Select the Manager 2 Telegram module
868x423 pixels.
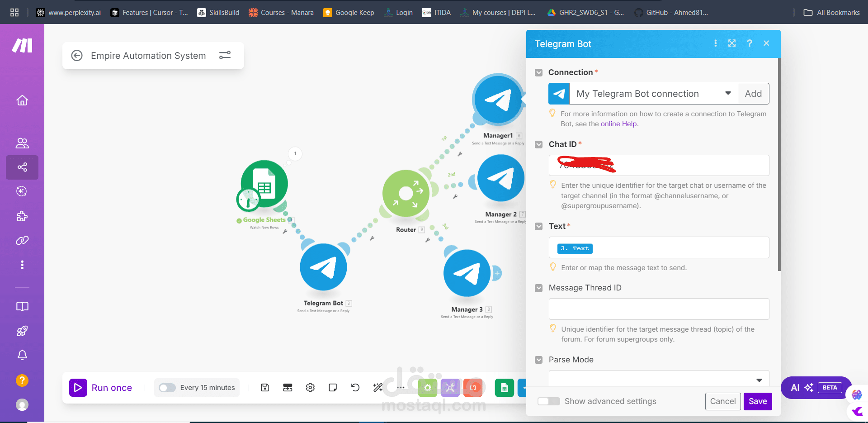point(501,178)
